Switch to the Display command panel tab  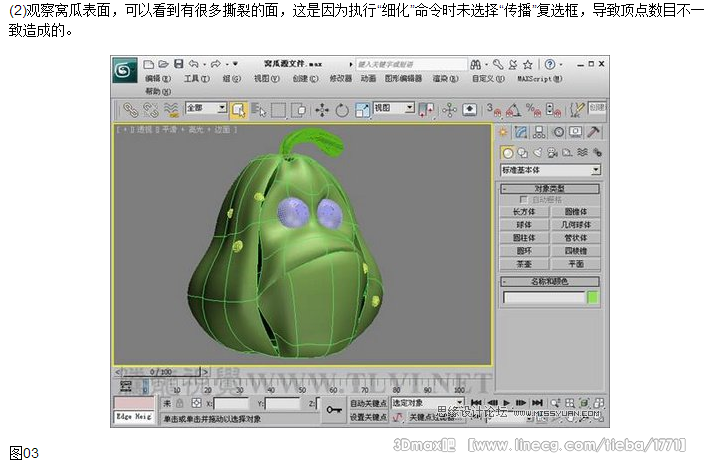[575, 132]
